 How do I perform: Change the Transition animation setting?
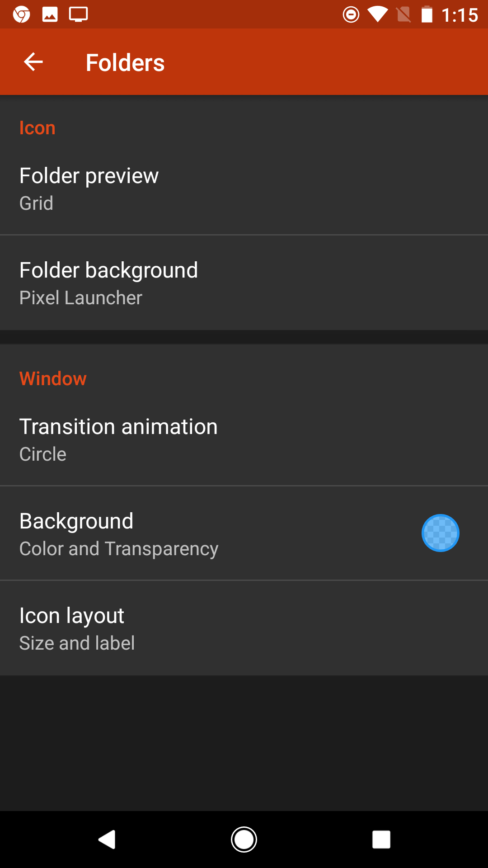[x=244, y=439]
